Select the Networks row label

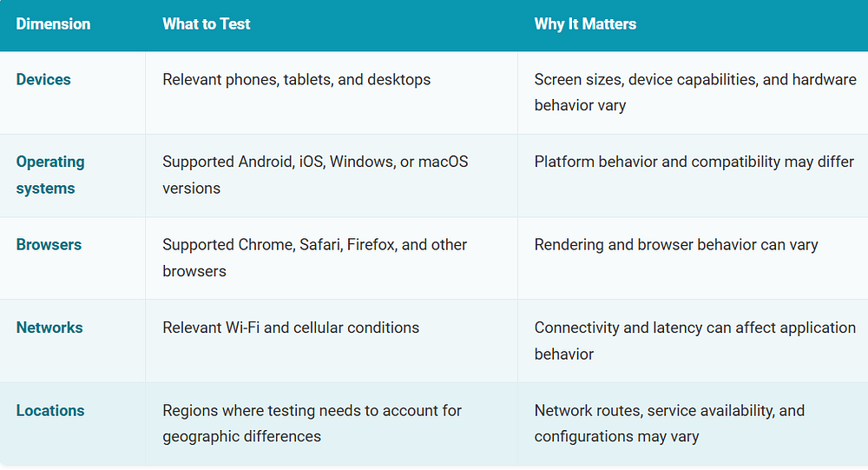49,328
